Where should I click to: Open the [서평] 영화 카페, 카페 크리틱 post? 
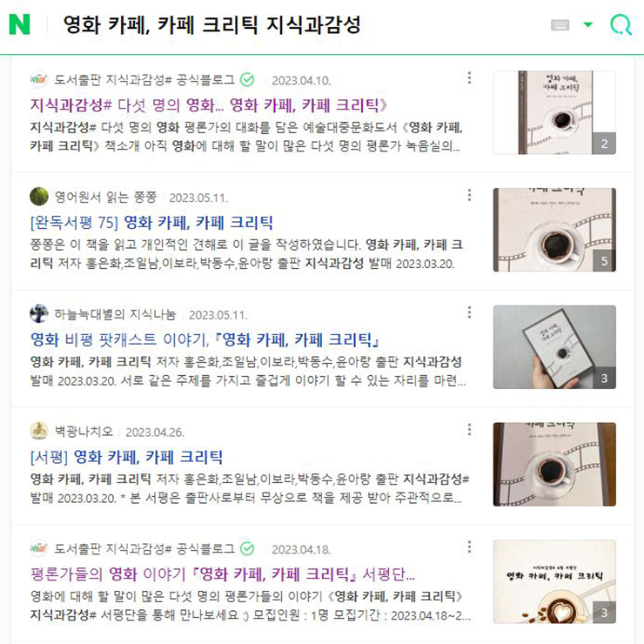[x=126, y=457]
